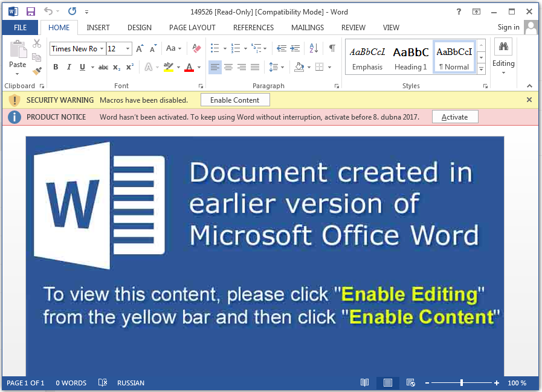
Task: Click the Enable Content button
Action: click(234, 100)
